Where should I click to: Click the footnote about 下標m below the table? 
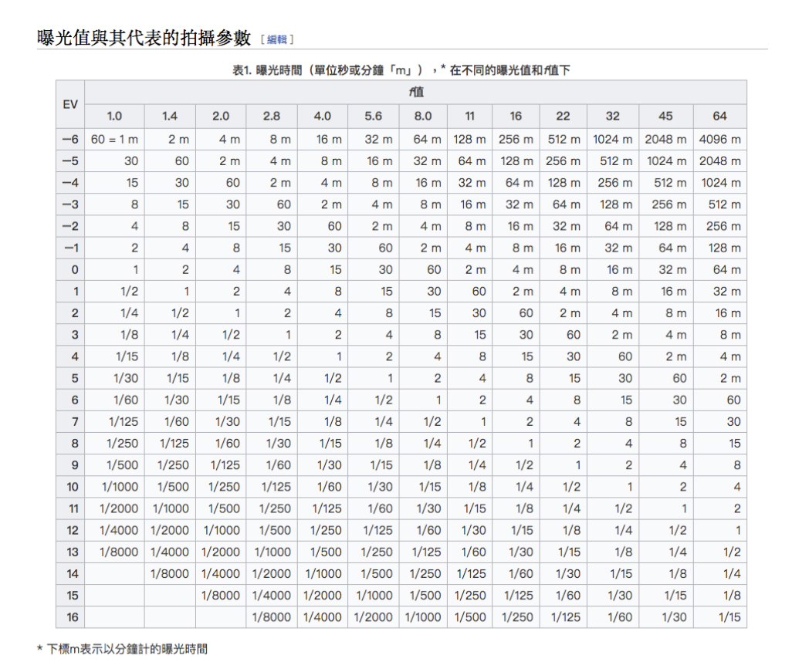tap(123, 649)
